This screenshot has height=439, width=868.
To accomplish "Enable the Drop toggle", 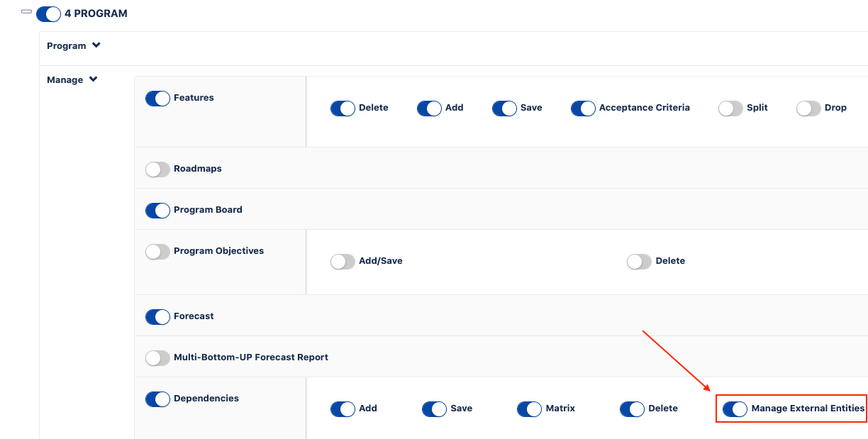I will [808, 108].
